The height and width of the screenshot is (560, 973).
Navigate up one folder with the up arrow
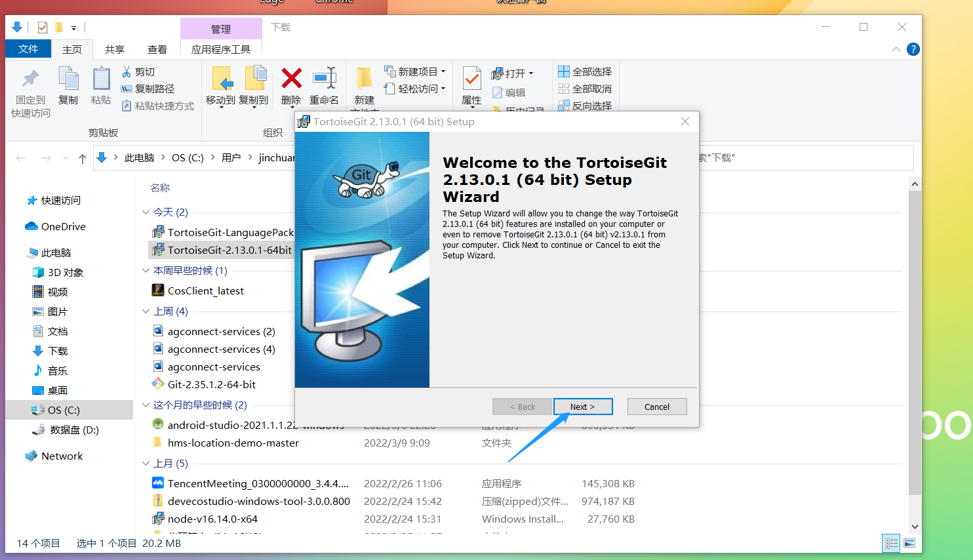[x=83, y=158]
